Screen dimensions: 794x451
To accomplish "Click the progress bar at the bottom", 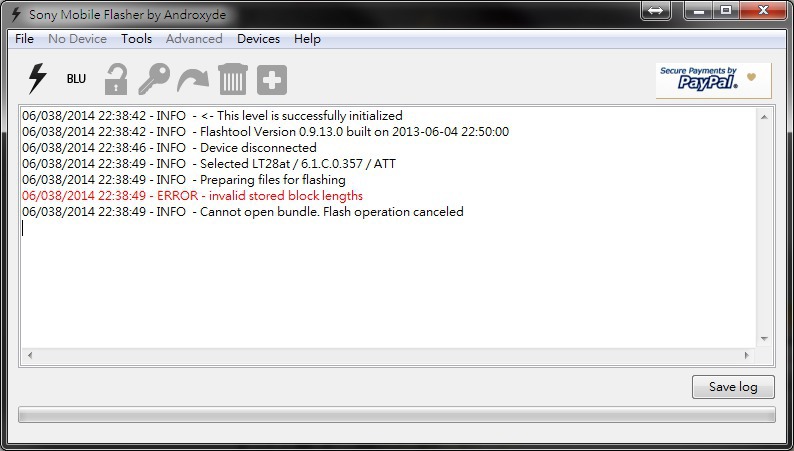I will (396, 414).
